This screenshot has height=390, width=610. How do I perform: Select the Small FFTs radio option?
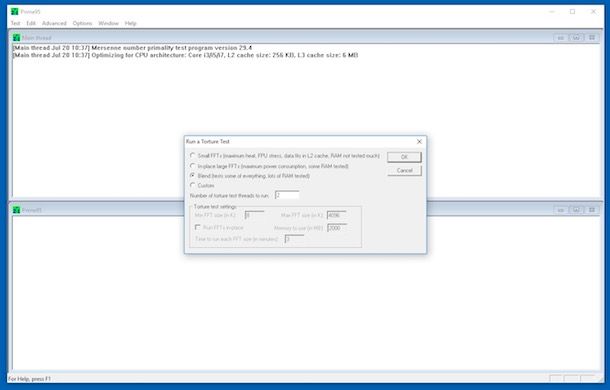[193, 155]
